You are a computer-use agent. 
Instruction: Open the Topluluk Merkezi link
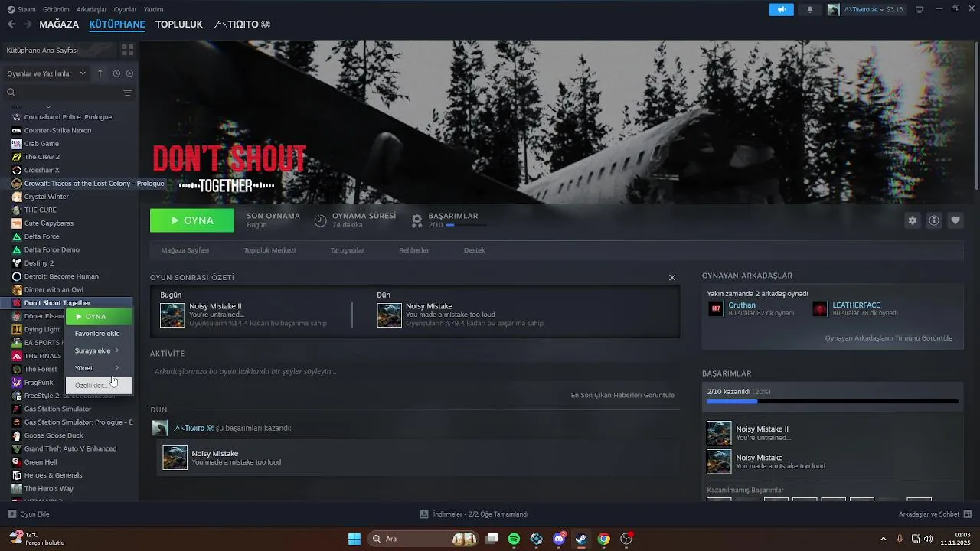click(269, 250)
